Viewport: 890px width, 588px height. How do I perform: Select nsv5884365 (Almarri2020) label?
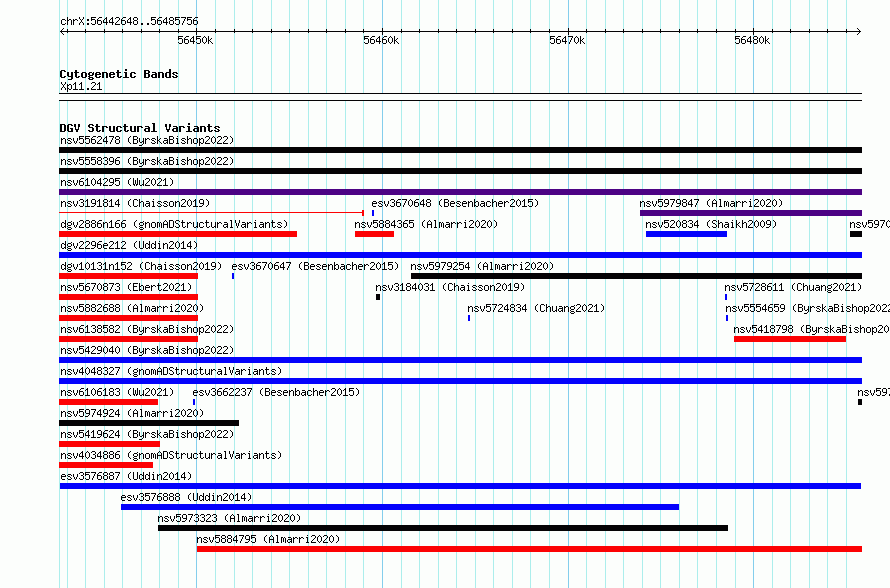426,224
